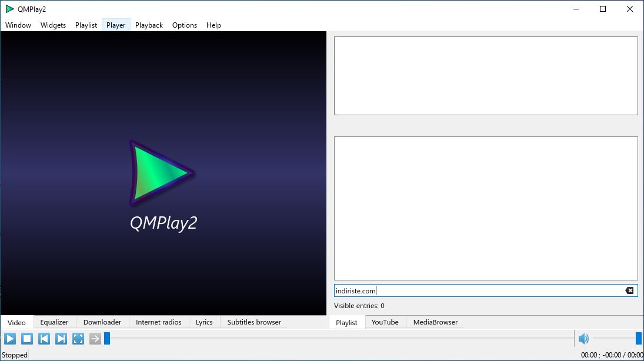
Task: Mute audio with the speaker icon
Action: pos(583,339)
